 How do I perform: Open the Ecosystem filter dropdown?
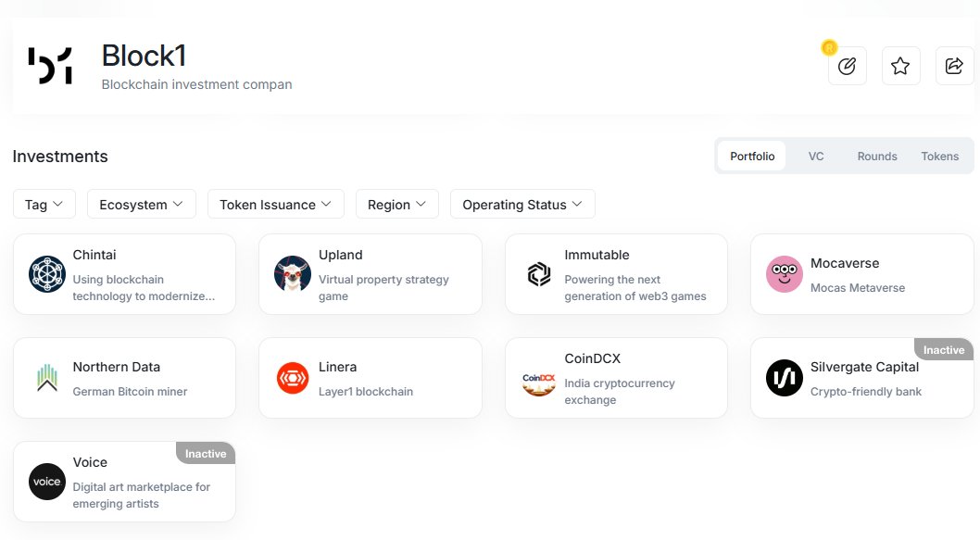click(141, 205)
